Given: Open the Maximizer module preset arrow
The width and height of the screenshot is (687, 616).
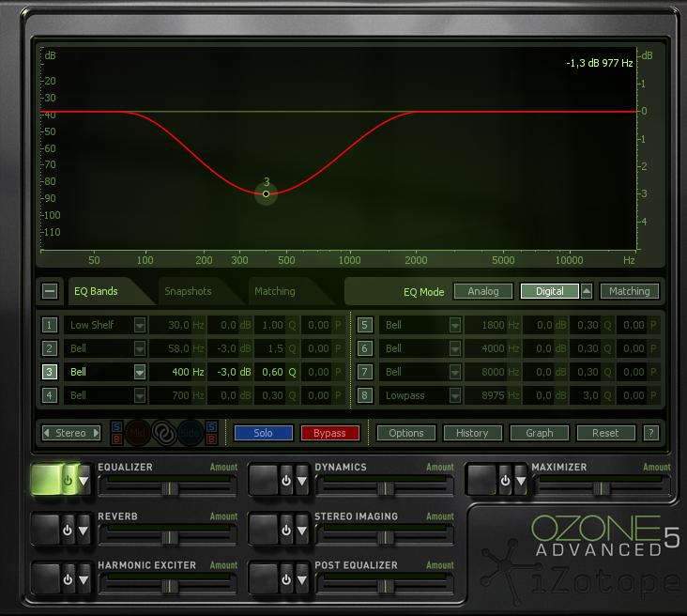Looking at the screenshot, I should pos(521,481).
